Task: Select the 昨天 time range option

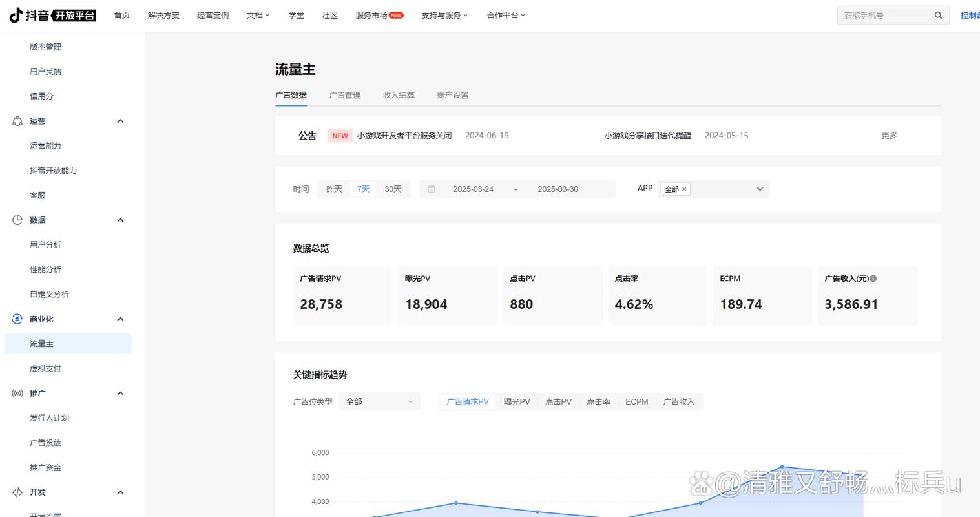Action: point(334,189)
